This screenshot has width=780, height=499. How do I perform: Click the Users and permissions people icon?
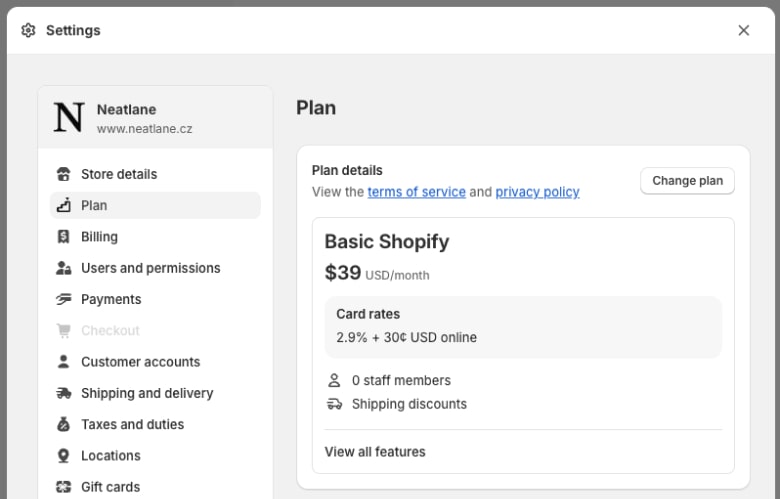(63, 268)
